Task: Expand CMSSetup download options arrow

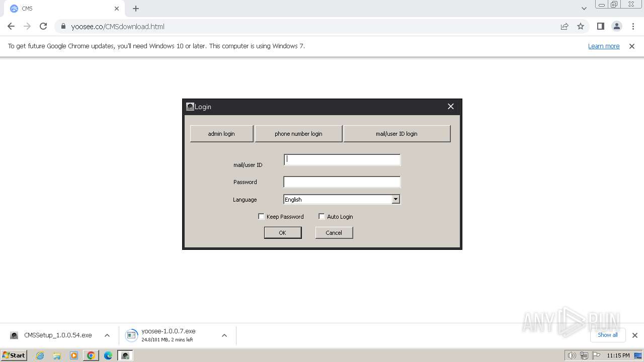Action: point(107,335)
